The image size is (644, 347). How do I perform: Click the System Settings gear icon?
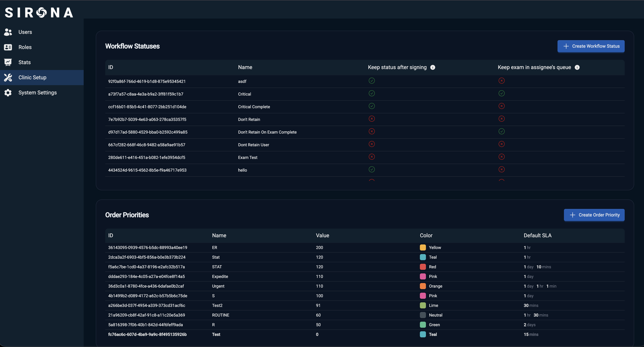tap(8, 93)
